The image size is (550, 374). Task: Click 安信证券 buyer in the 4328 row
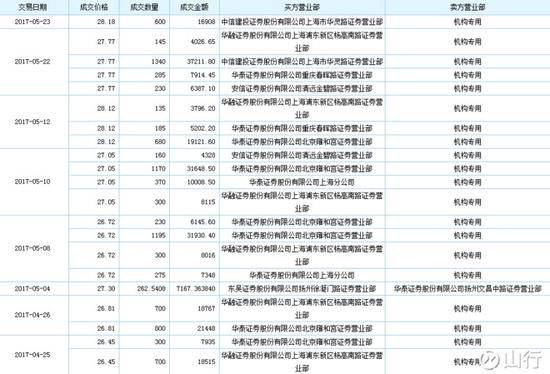[302, 155]
